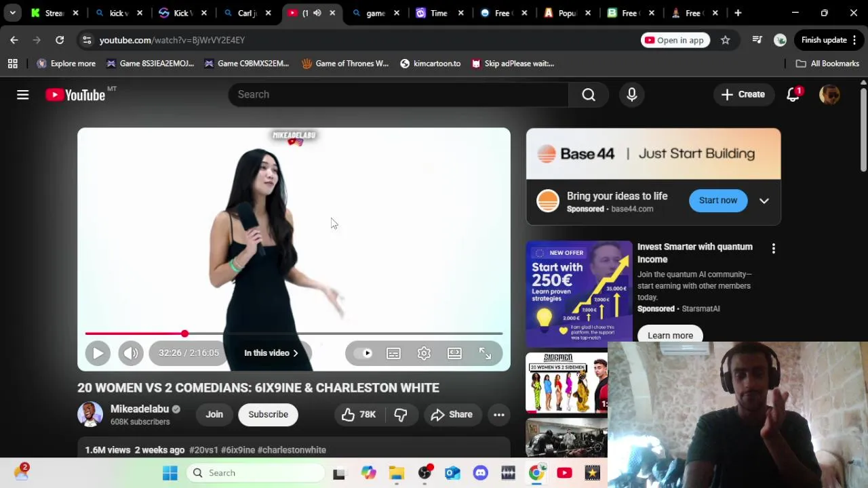Click the youtube.com address bar URL
This screenshot has width=868, height=488.
pyautogui.click(x=172, y=40)
